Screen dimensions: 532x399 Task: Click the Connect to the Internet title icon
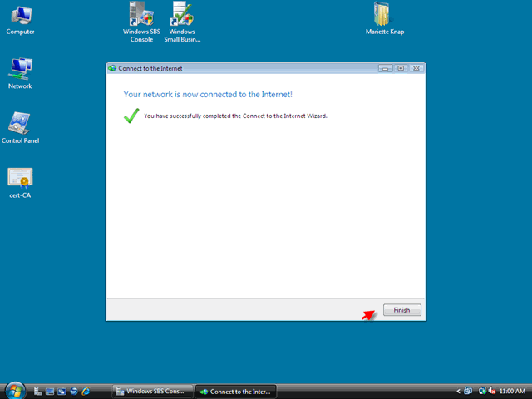click(112, 68)
